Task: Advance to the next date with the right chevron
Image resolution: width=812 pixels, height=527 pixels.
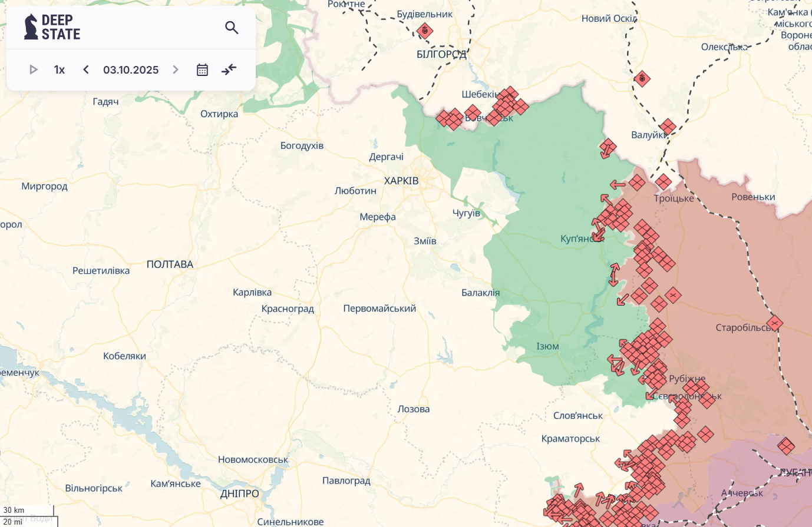Action: 175,69
